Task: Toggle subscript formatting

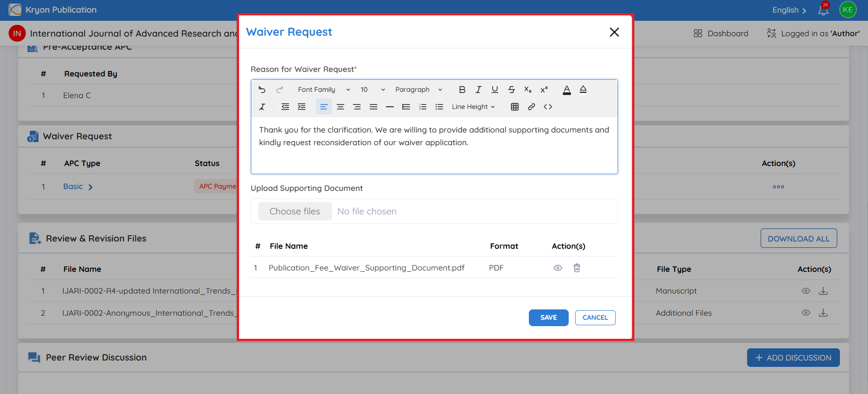Action: click(x=528, y=90)
